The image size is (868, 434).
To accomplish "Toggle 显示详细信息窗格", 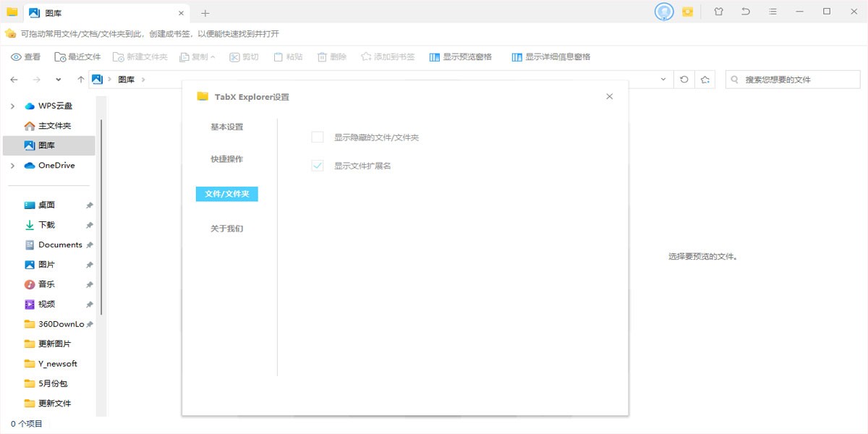I will [x=551, y=57].
